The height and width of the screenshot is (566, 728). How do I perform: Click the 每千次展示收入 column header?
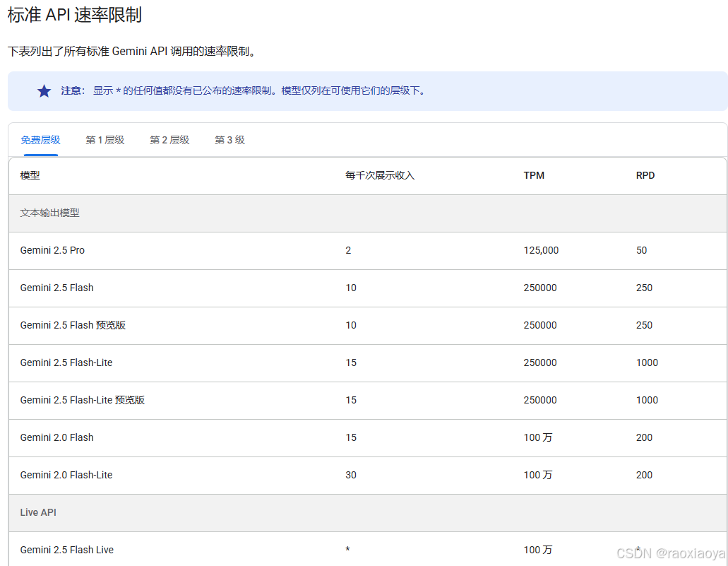380,176
